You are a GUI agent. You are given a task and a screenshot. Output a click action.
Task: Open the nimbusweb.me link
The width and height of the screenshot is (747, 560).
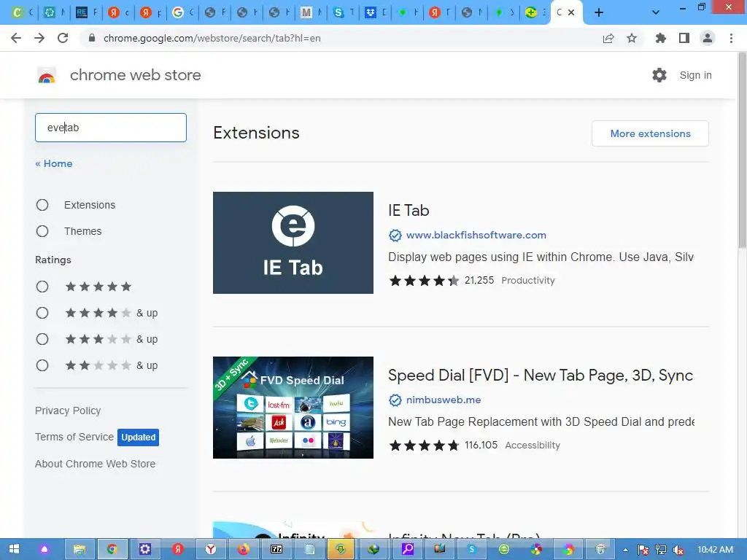tap(444, 400)
